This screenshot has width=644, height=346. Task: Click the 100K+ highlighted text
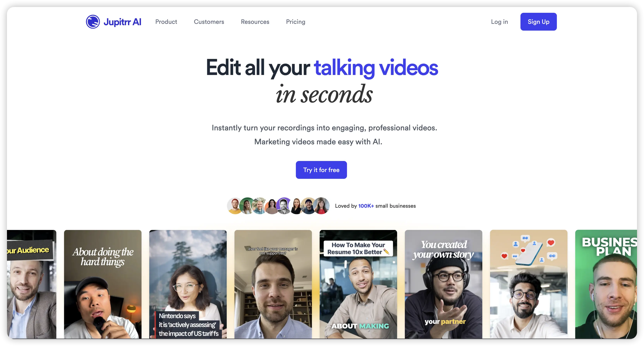click(x=366, y=206)
